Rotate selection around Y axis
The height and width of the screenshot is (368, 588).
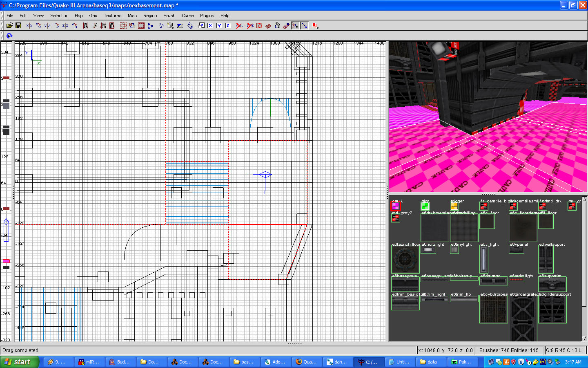(56, 25)
